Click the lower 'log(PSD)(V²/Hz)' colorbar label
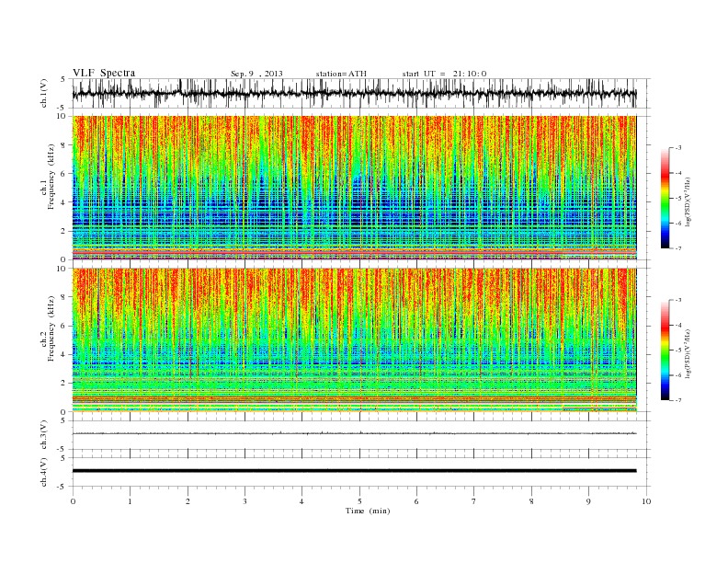This screenshot has width=728, height=563. tap(689, 353)
